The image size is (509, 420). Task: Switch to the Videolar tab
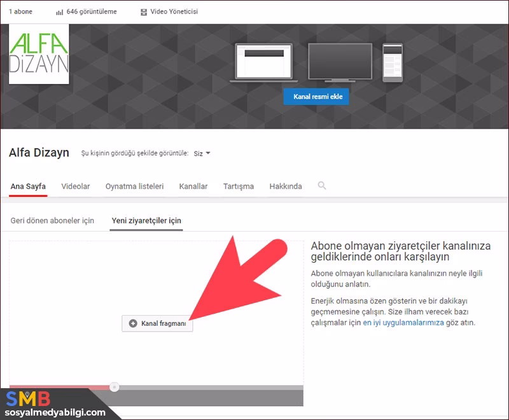(x=75, y=186)
